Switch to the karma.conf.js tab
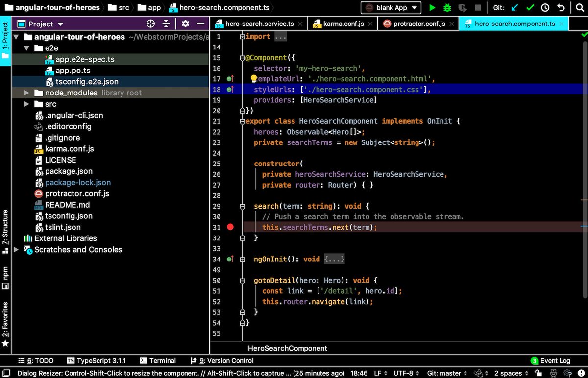 pos(343,24)
